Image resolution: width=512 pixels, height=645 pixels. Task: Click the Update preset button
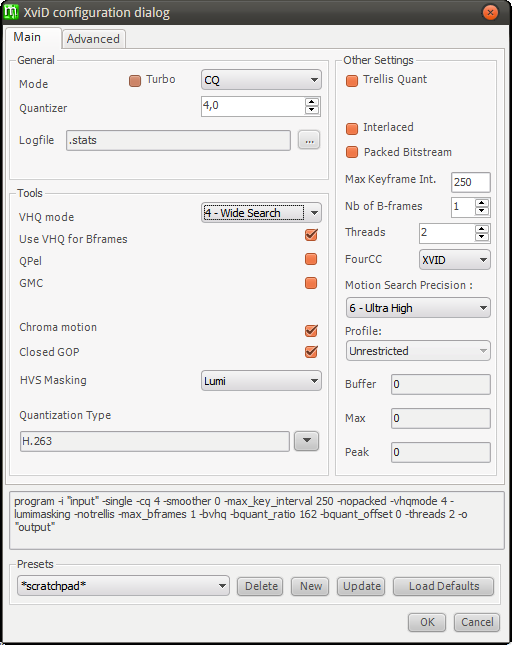pyautogui.click(x=361, y=586)
